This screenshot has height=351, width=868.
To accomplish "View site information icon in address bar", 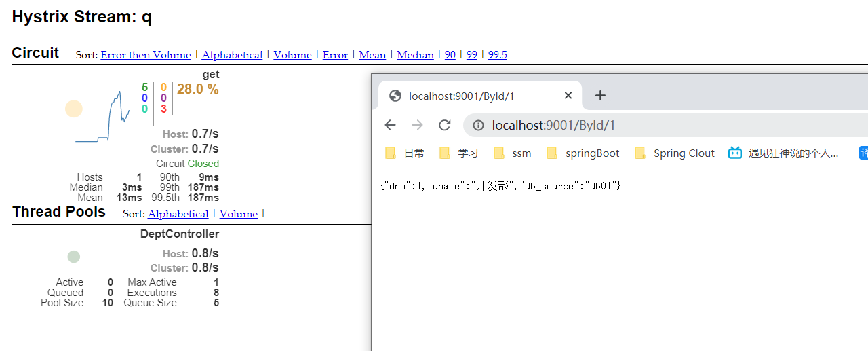I will coord(478,125).
